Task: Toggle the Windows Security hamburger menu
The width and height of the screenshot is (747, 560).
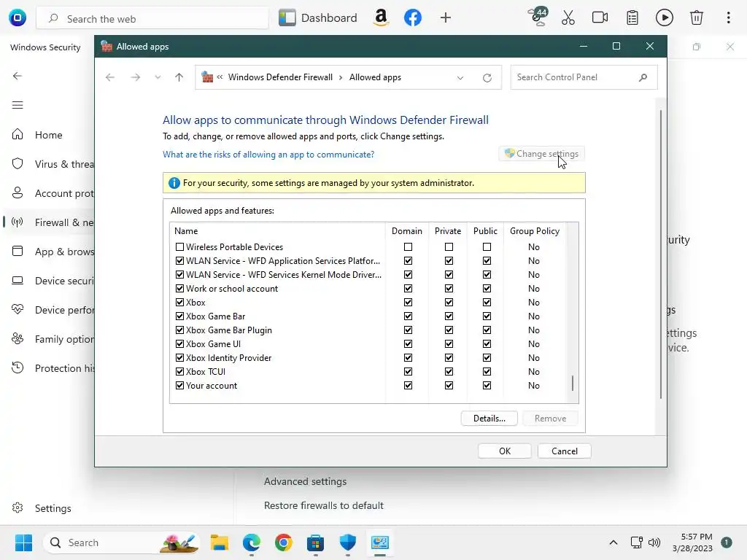Action: coord(18,105)
